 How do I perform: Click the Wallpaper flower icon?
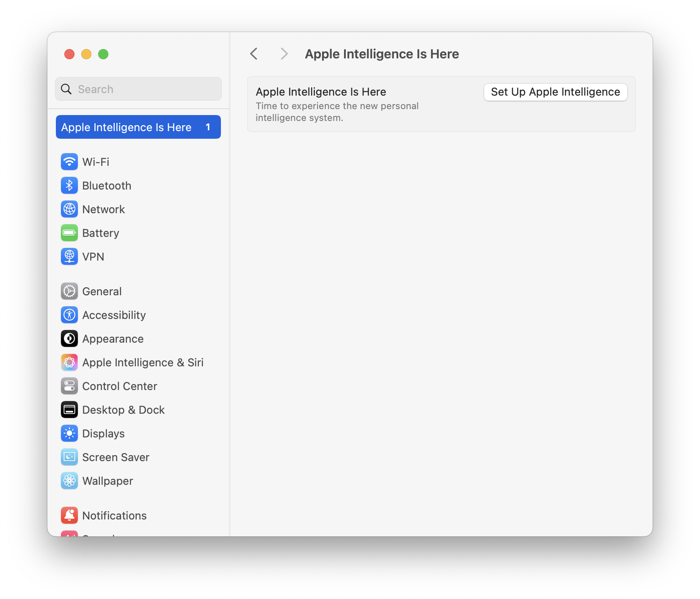tap(69, 481)
